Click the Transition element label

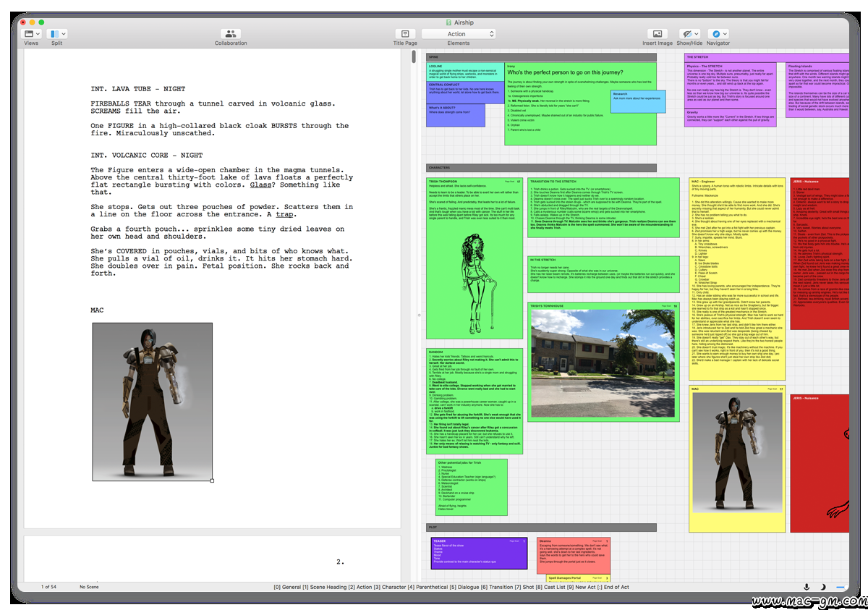point(501,587)
